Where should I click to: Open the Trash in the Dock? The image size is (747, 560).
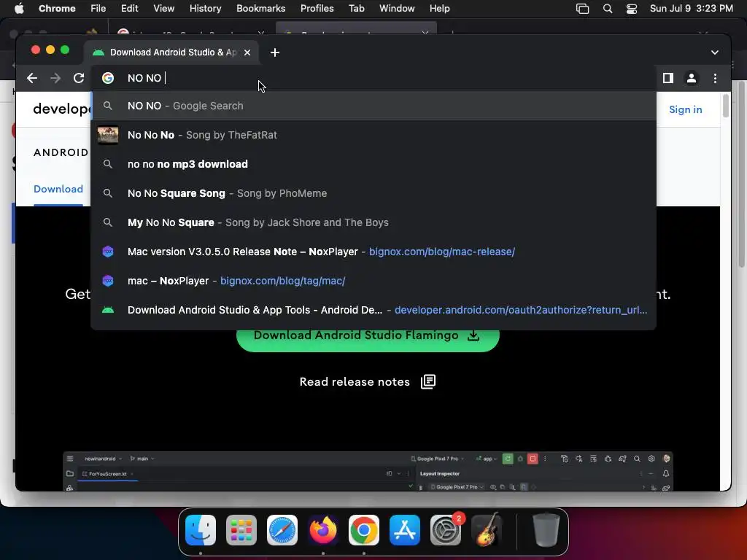[x=546, y=529]
